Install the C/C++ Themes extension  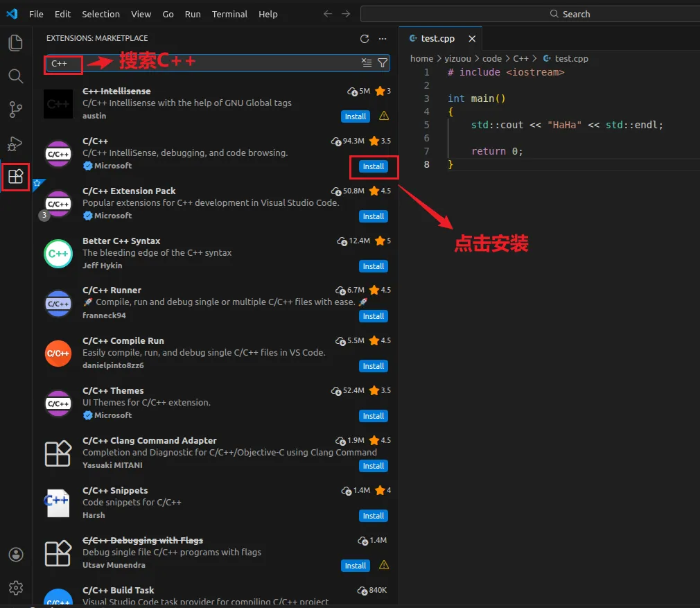click(x=373, y=416)
